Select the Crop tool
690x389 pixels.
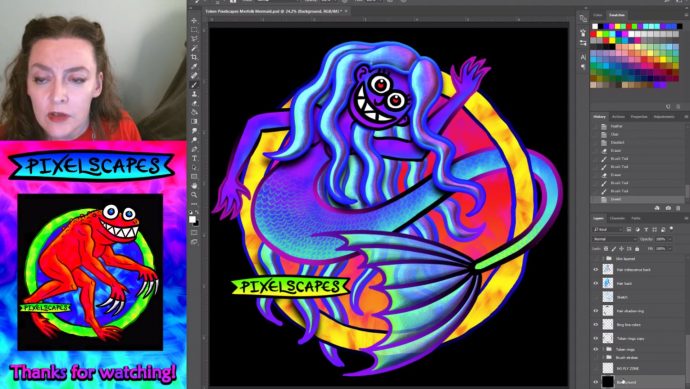click(x=194, y=57)
